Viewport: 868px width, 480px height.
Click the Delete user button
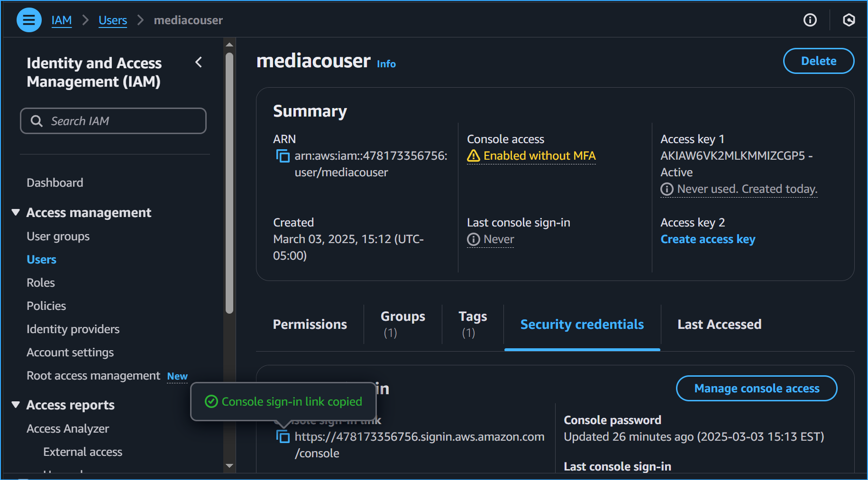pyautogui.click(x=818, y=61)
